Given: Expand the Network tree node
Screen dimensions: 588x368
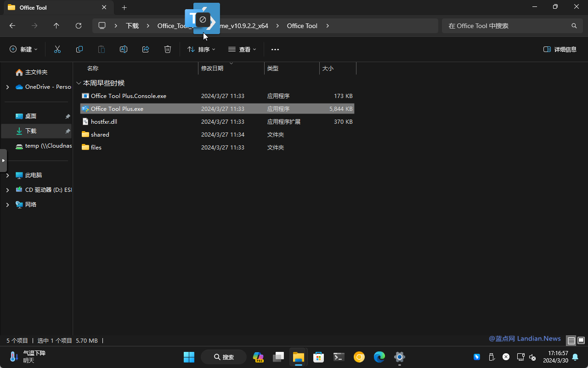Looking at the screenshot, I should (x=7, y=205).
